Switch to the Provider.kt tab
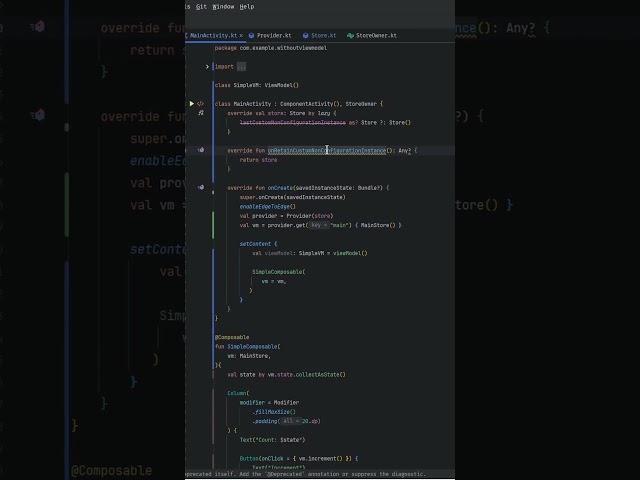640x480 pixels. [x=274, y=36]
